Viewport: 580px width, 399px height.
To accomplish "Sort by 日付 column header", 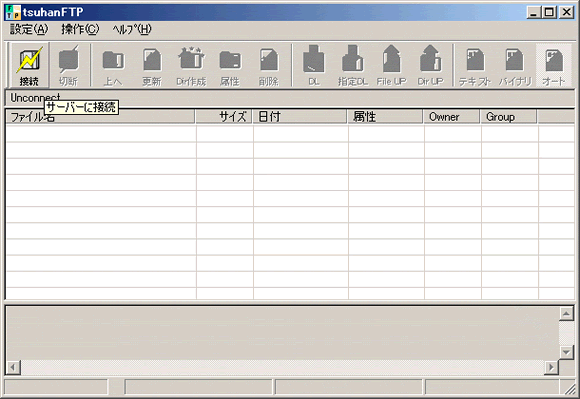I will point(300,117).
